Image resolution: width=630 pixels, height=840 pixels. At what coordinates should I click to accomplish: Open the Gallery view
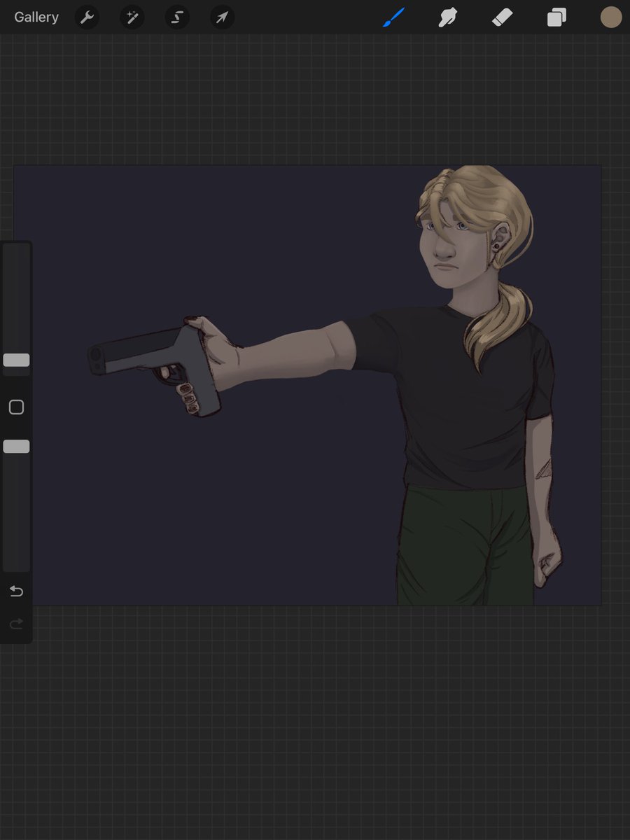[x=36, y=17]
